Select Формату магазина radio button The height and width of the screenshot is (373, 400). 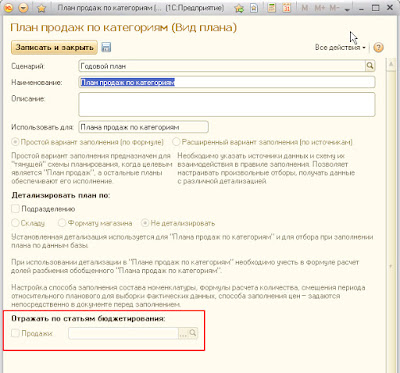(x=62, y=223)
